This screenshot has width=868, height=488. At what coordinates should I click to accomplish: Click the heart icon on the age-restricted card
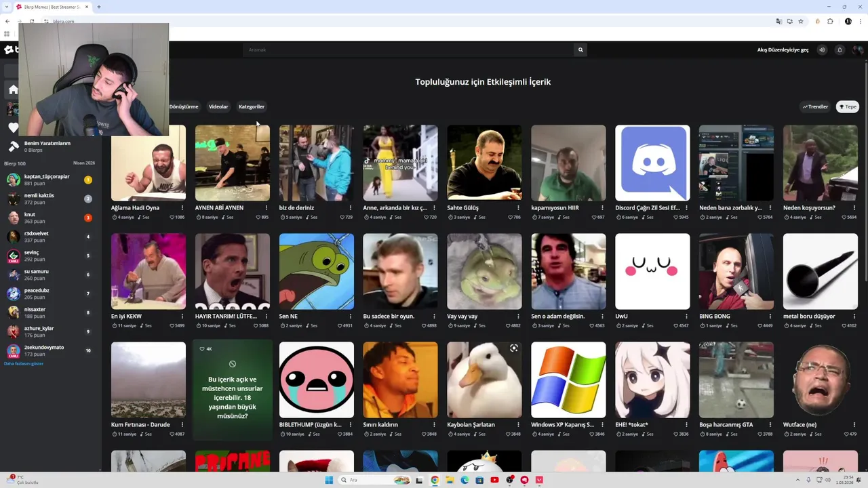[202, 349]
